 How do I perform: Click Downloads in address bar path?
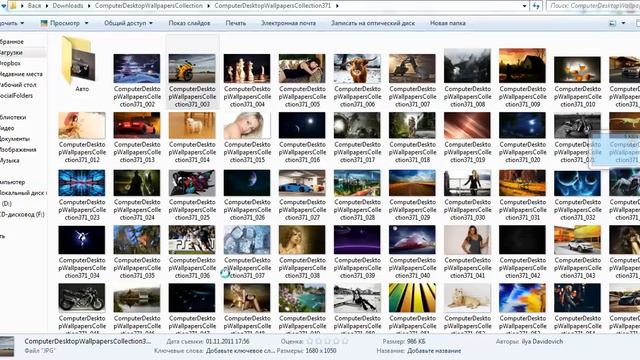(x=68, y=6)
